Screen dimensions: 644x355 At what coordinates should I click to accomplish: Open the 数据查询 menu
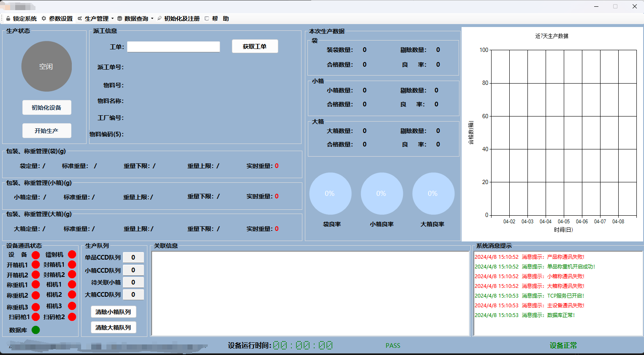pyautogui.click(x=136, y=19)
